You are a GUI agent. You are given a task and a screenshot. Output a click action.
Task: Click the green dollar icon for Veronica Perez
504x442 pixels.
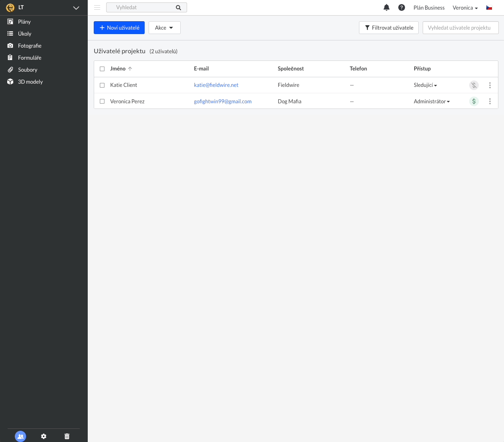pyautogui.click(x=474, y=101)
